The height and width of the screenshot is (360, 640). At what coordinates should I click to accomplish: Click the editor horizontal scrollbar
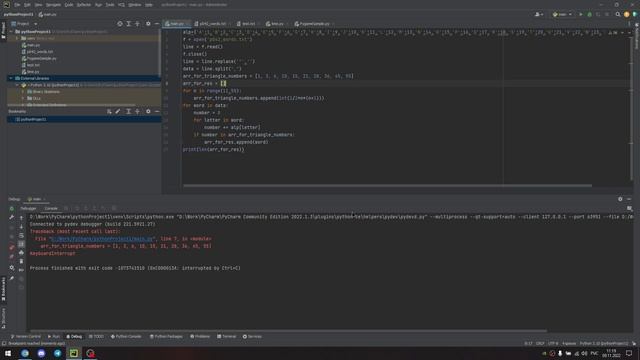click(x=387, y=186)
